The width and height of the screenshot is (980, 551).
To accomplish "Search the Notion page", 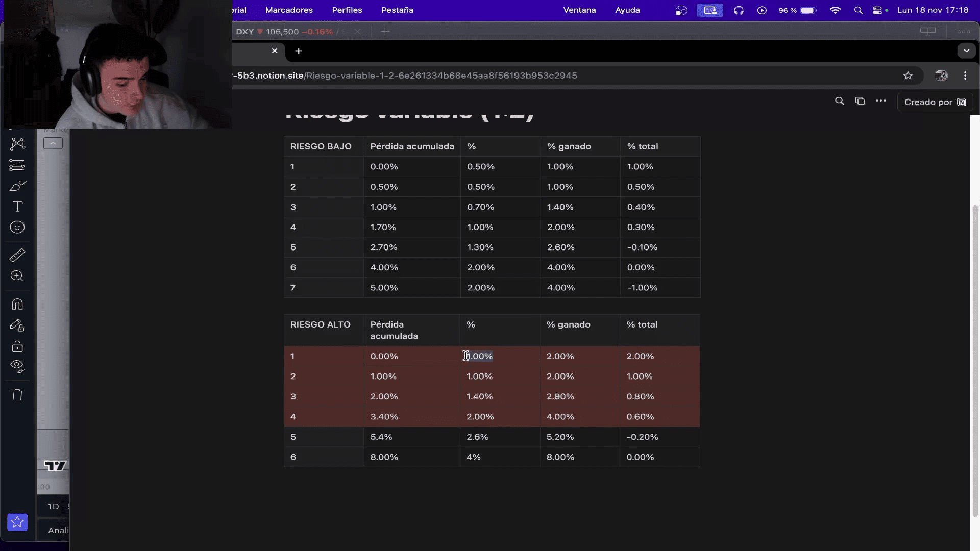I will pos(839,101).
